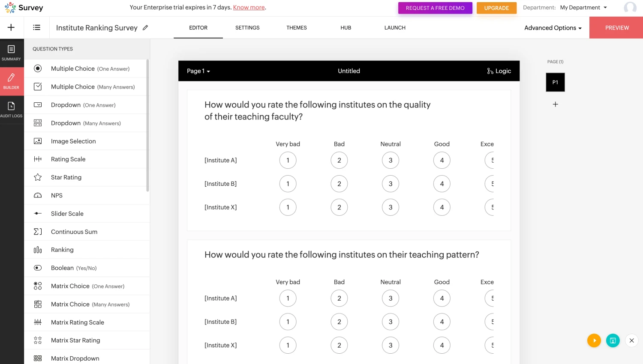Select the Star Rating question type
This screenshot has height=364, width=643.
[x=66, y=177]
